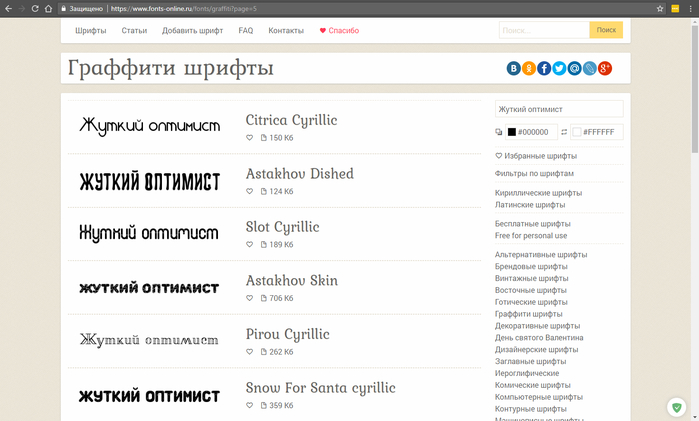Open Граффити шрифты category link
This screenshot has width=699, height=421.
pos(529,314)
